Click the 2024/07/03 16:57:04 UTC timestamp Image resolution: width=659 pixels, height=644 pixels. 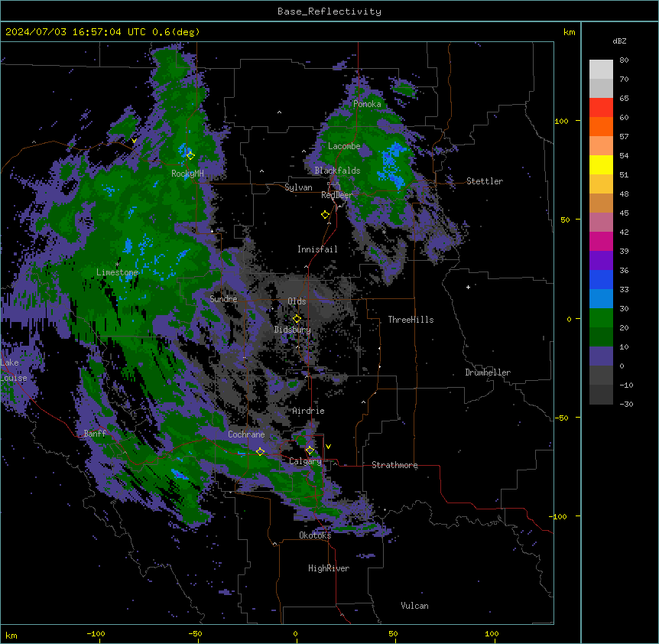click(76, 32)
